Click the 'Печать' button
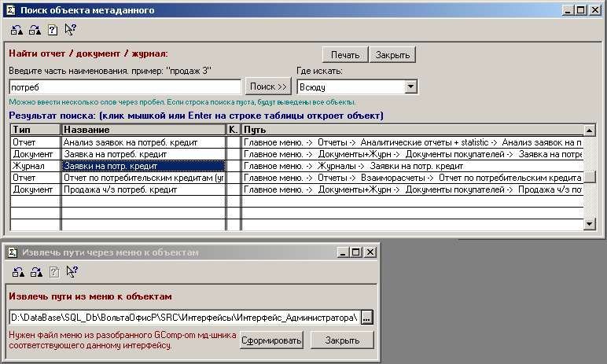Screen dimensions: 607x364 tap(344, 54)
